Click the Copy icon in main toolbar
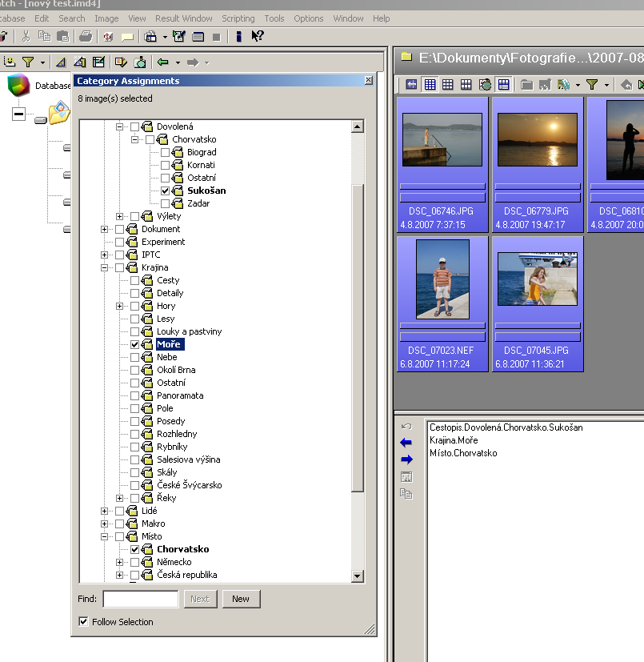 pyautogui.click(x=44, y=36)
